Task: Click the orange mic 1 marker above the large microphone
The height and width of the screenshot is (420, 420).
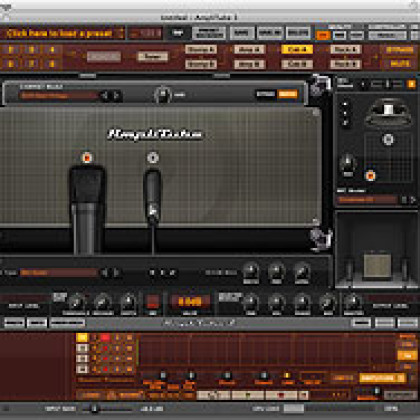Action: click(x=87, y=157)
